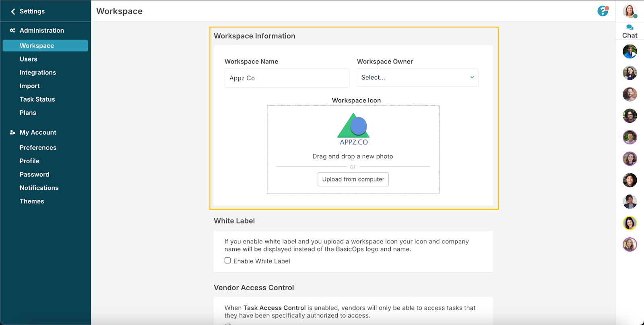Open the Workspace Owner dropdown
Image resolution: width=644 pixels, height=325 pixels.
point(417,77)
